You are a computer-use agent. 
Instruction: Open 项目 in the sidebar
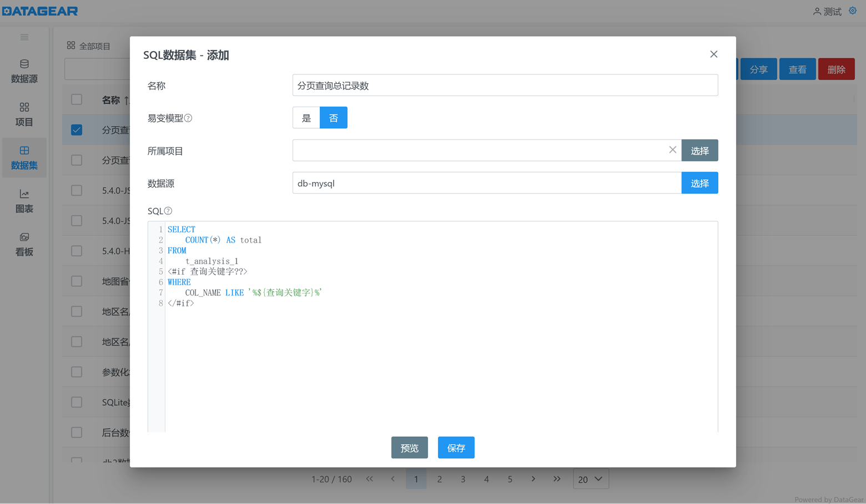24,114
